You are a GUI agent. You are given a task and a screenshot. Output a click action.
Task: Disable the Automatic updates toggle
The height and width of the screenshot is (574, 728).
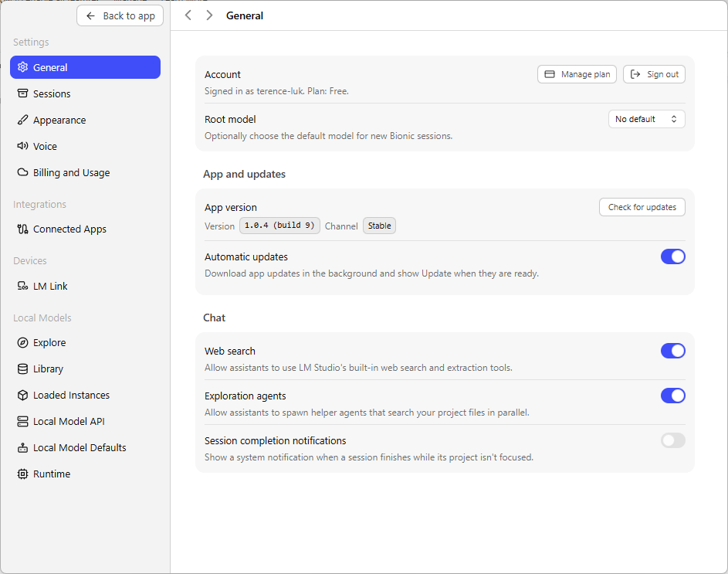tap(672, 256)
